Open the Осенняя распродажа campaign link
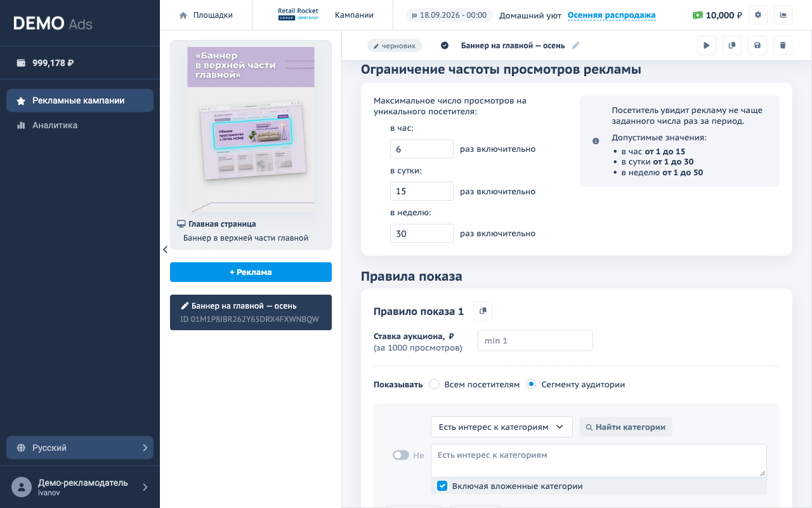812x508 pixels. (612, 15)
